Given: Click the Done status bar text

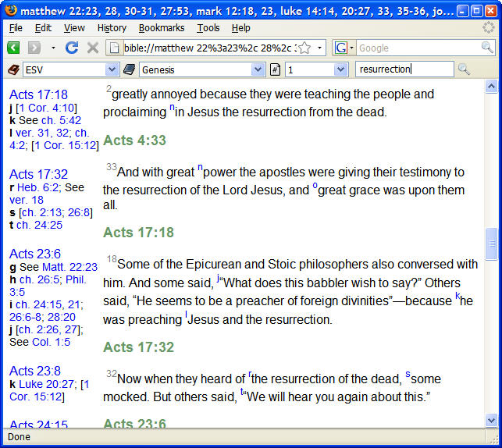Looking at the screenshot, I should 19,437.
